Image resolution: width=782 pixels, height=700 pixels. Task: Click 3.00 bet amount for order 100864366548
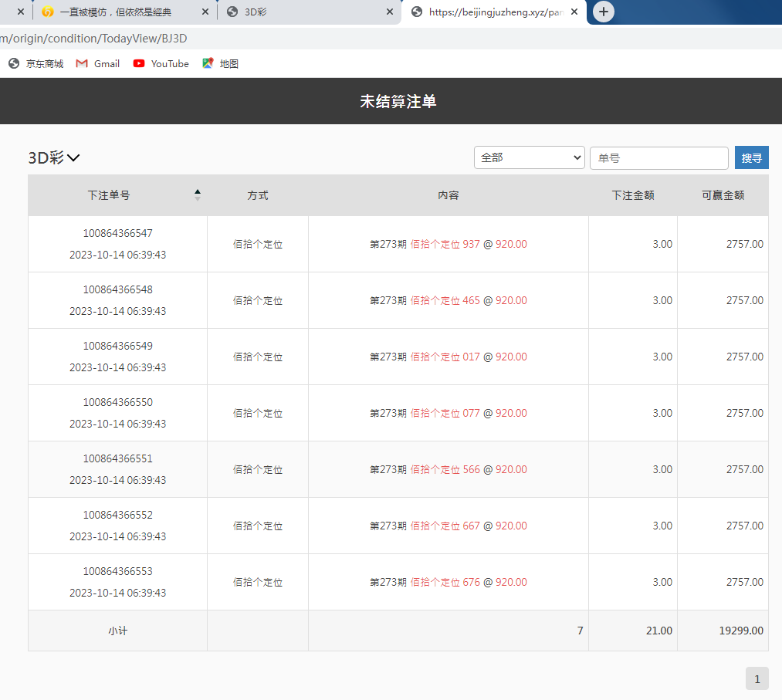pyautogui.click(x=662, y=300)
